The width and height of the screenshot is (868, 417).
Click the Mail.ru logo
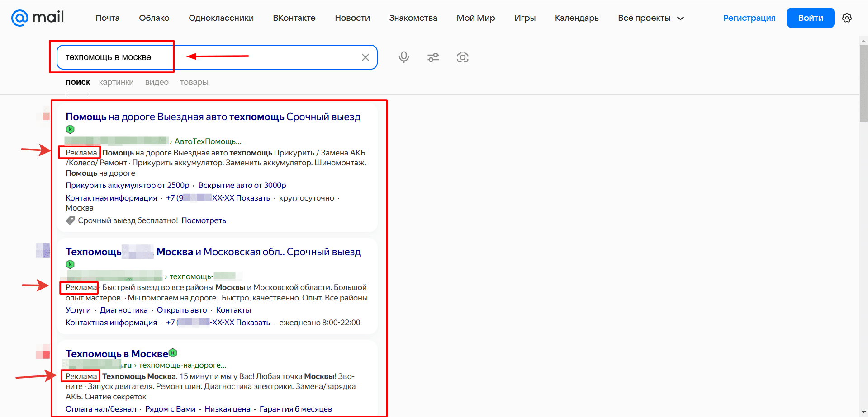pyautogui.click(x=38, y=18)
